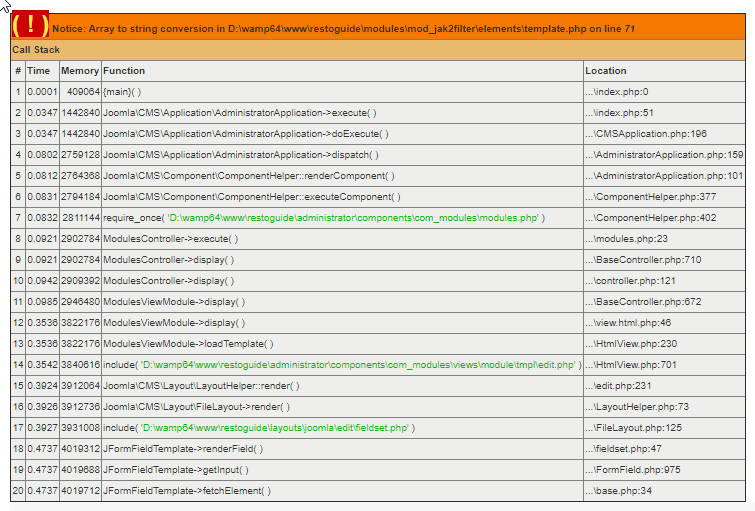The image size is (755, 511).
Task: Select ModulesViewModule->display( ) in row 11
Action: coord(342,302)
